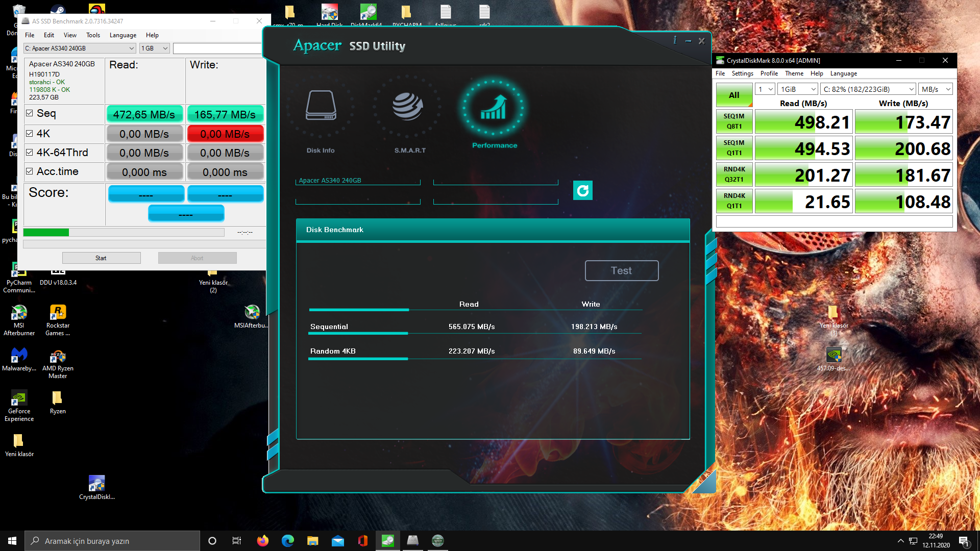Open the test count dropdown in CrystalDiskMark
Screen dimensions: 980x551
pos(765,89)
